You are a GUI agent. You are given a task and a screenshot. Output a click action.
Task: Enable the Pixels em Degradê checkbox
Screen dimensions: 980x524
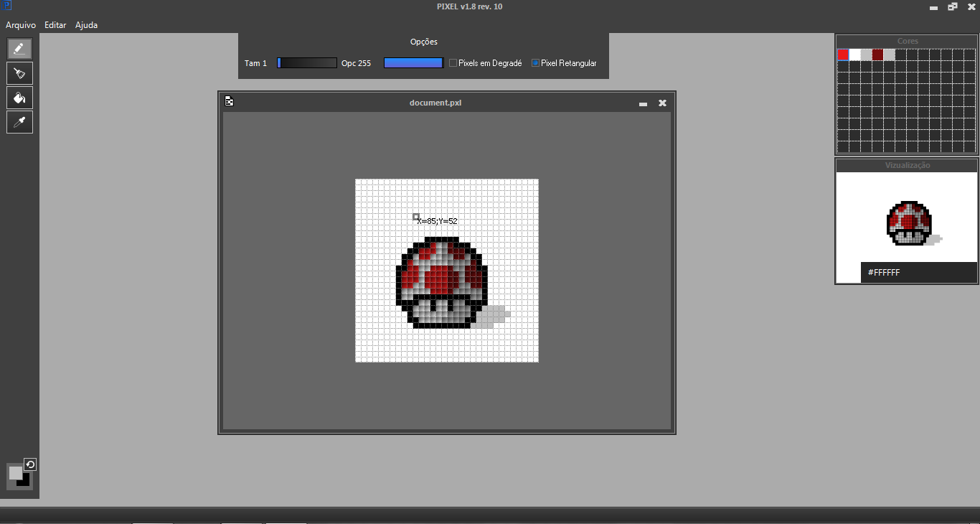pos(453,63)
